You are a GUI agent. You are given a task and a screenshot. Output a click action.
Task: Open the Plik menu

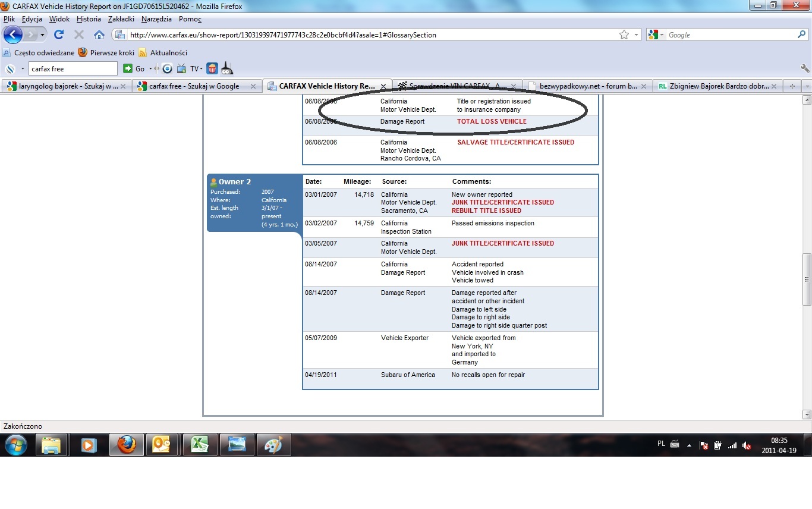click(9, 19)
